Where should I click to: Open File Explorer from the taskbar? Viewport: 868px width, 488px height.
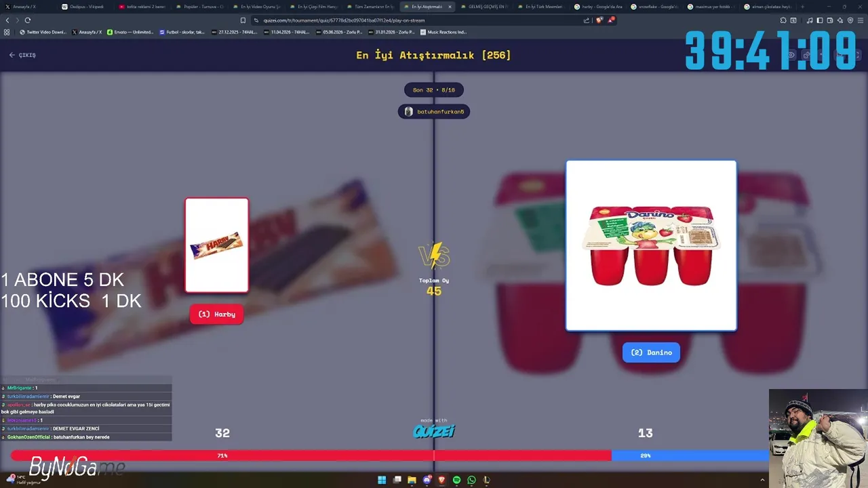(412, 480)
